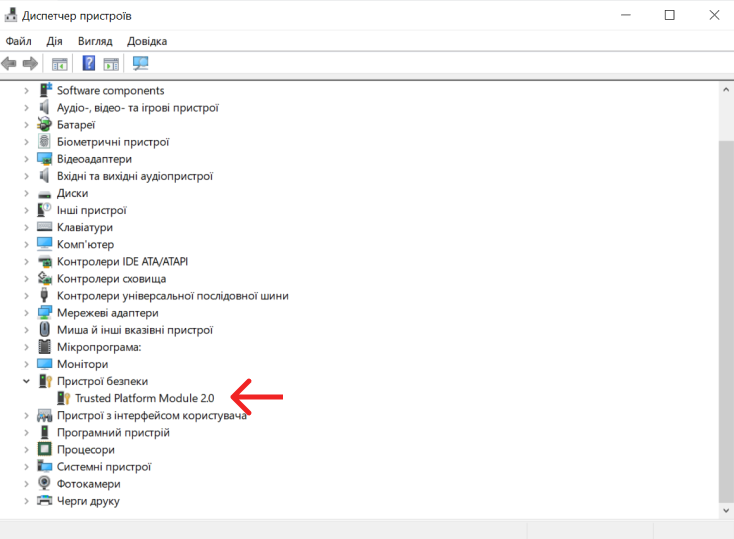This screenshot has width=734, height=539.
Task: Toggle the action pane toolbar icon
Action: click(111, 64)
